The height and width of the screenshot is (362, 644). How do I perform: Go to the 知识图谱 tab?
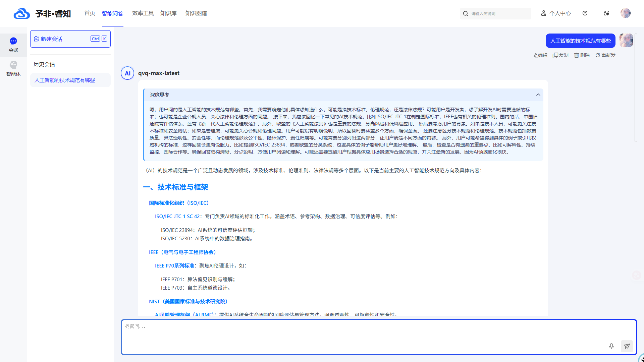click(x=196, y=13)
